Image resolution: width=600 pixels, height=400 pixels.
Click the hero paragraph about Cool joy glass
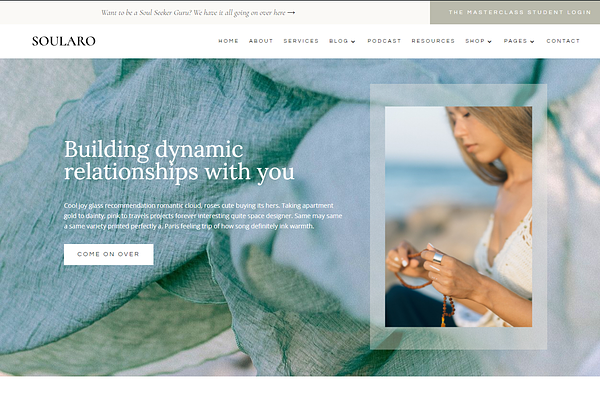coord(203,216)
